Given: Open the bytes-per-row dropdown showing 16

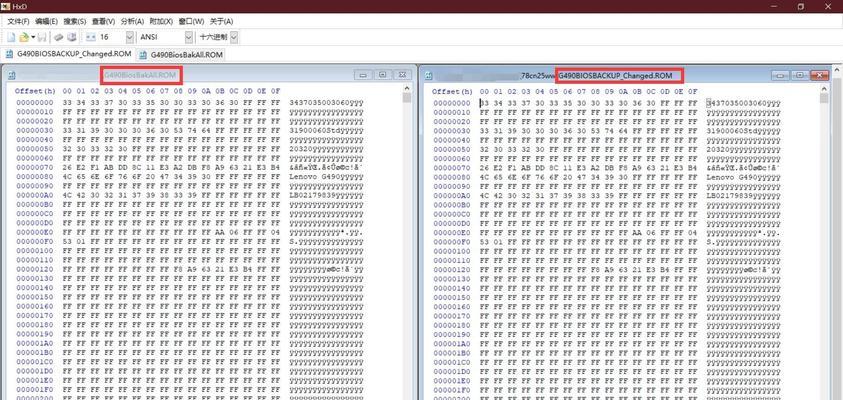Looking at the screenshot, I should [130, 37].
